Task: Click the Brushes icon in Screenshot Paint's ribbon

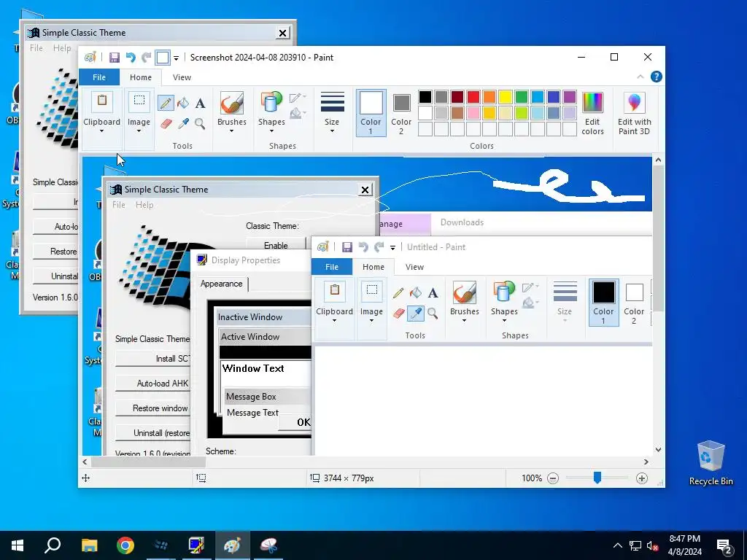Action: [232, 102]
